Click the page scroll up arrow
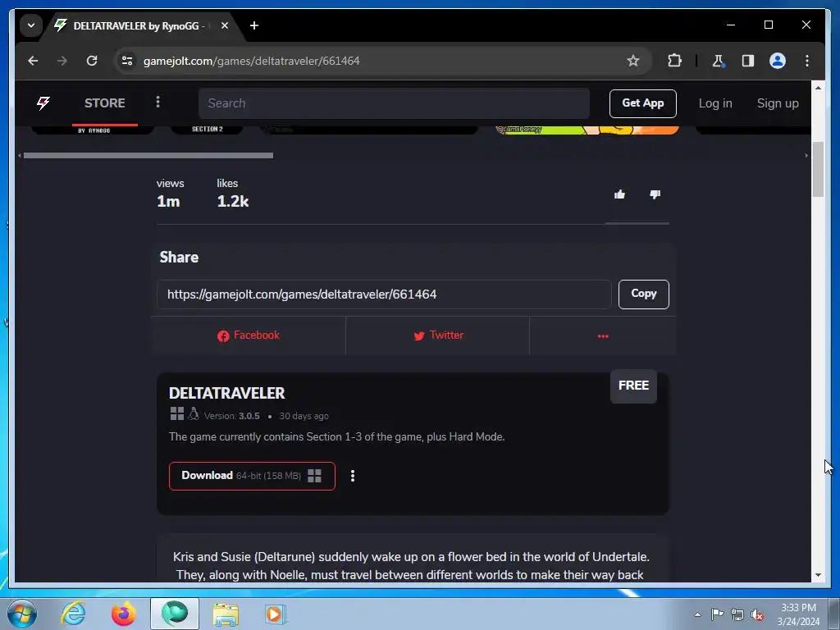This screenshot has width=840, height=630. point(818,87)
